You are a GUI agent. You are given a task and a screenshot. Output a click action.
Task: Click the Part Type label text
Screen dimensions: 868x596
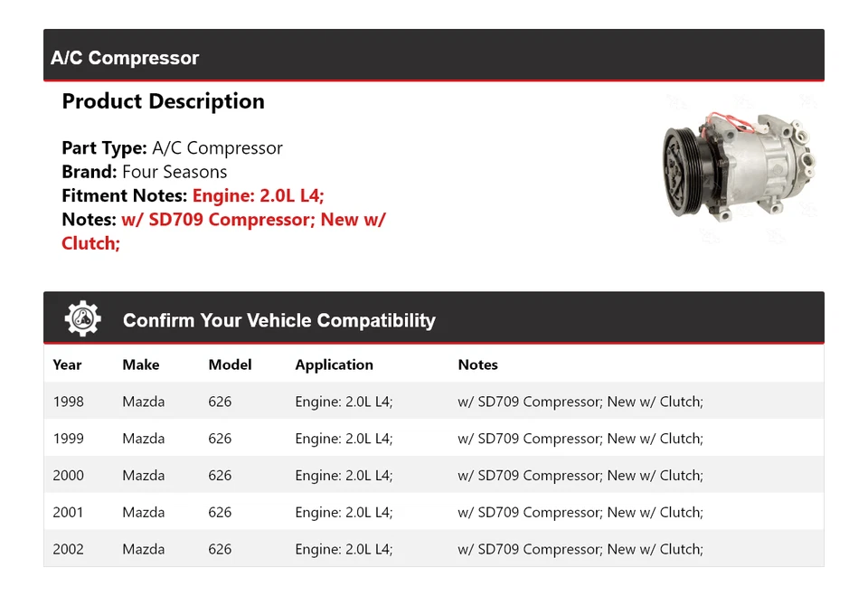pyautogui.click(x=101, y=147)
